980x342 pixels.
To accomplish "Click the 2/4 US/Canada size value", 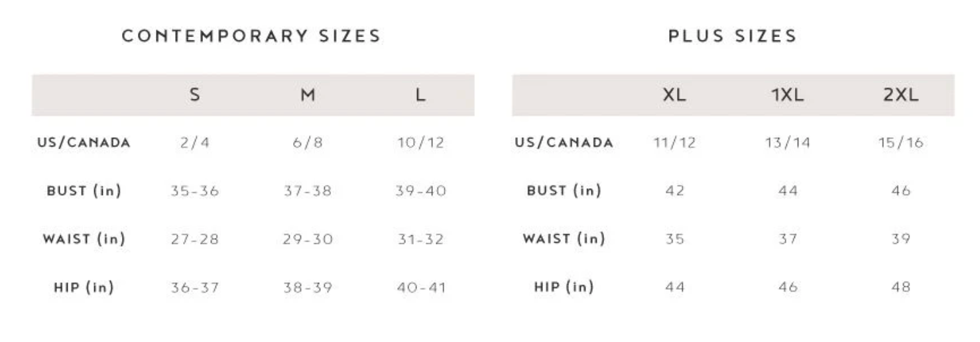I will [194, 142].
